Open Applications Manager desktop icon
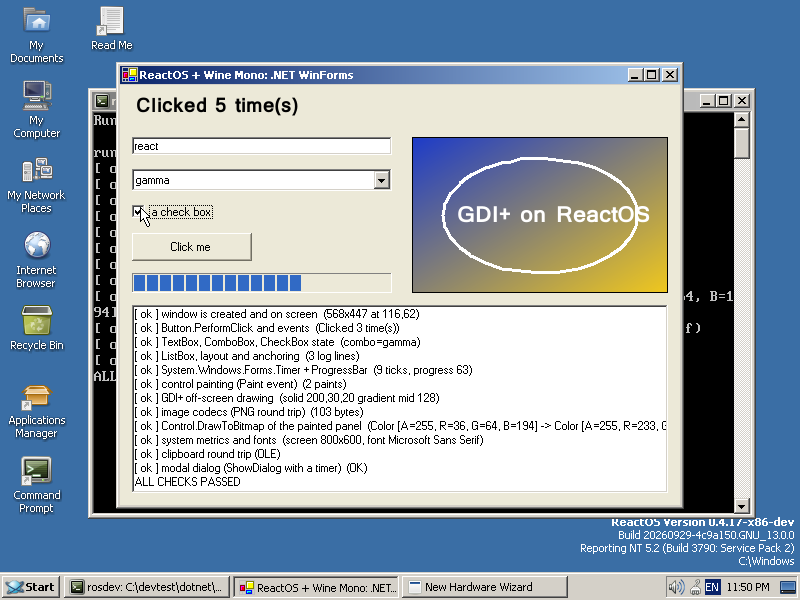The image size is (800, 600). pyautogui.click(x=37, y=411)
